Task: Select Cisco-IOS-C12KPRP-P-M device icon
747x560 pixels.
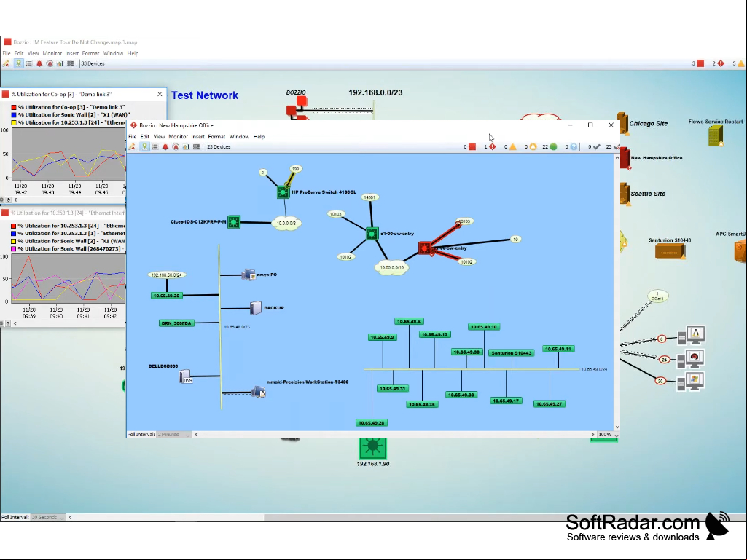Action: [x=233, y=222]
